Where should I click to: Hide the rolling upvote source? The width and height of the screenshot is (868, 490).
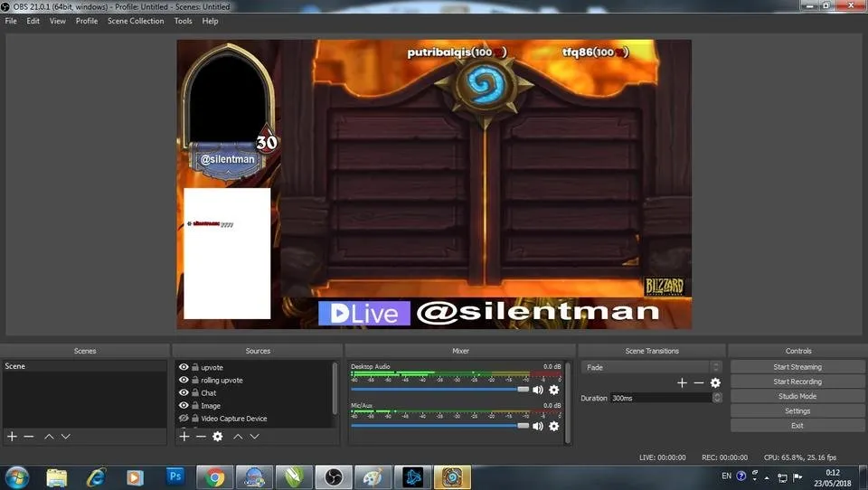click(x=184, y=380)
